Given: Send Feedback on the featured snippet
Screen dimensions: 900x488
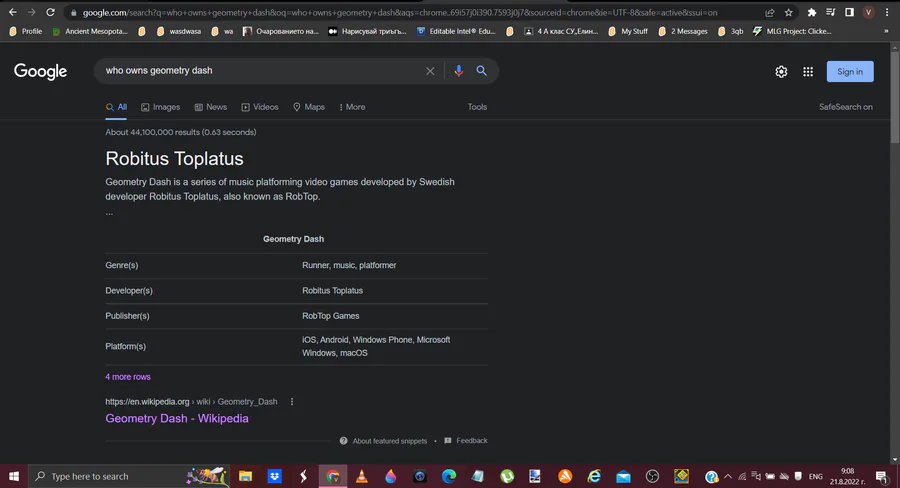Looking at the screenshot, I should (466, 440).
